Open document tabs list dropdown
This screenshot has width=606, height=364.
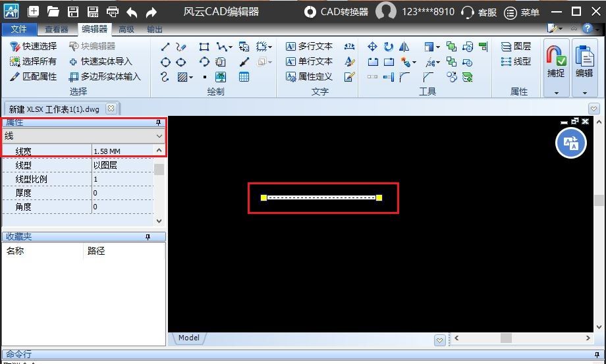(x=594, y=108)
